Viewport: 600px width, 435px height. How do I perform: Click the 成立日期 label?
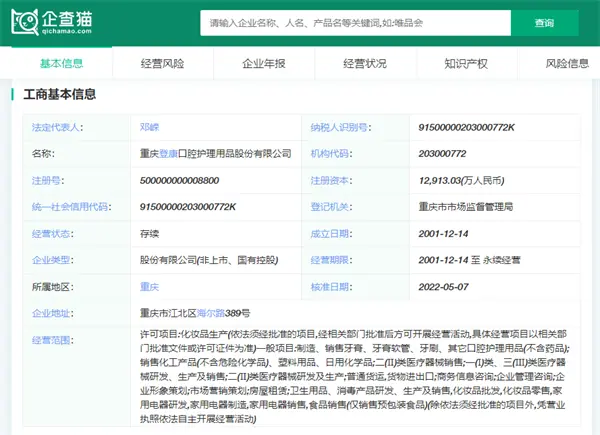point(331,234)
